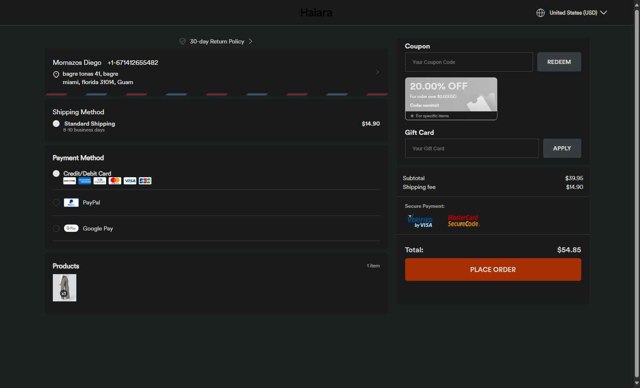The image size is (640, 388).
Task: Click the PLACE ORDER button
Action: (x=493, y=269)
